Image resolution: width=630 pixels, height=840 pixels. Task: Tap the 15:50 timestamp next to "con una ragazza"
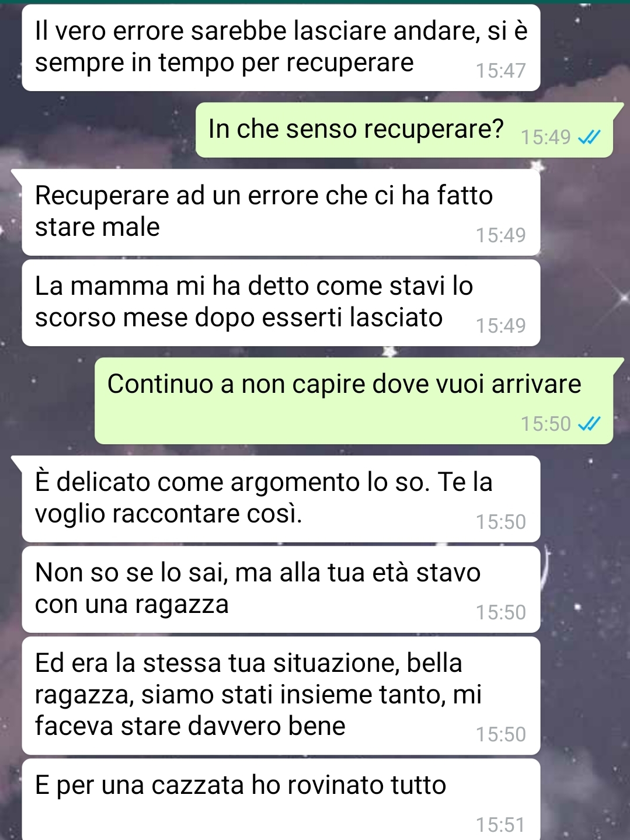500,612
